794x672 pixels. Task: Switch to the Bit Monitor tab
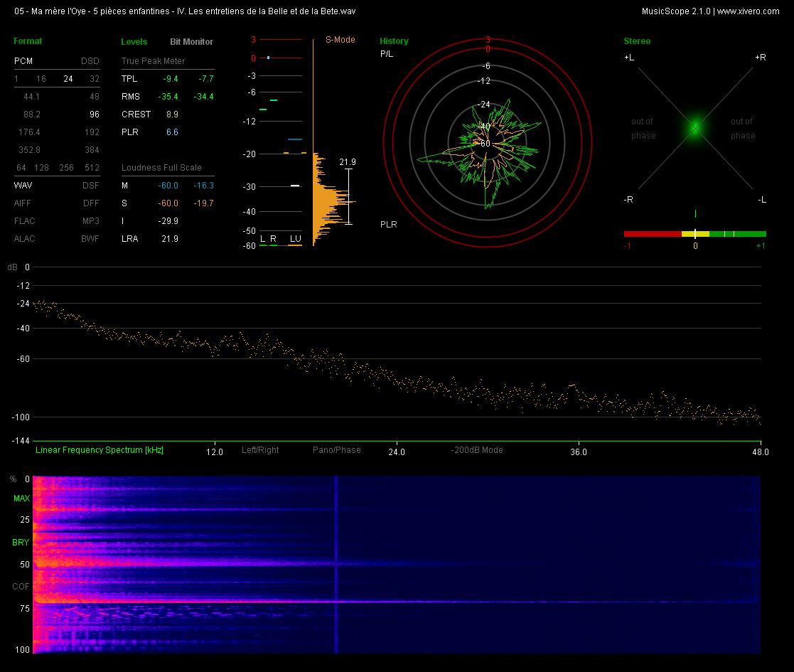pos(191,42)
